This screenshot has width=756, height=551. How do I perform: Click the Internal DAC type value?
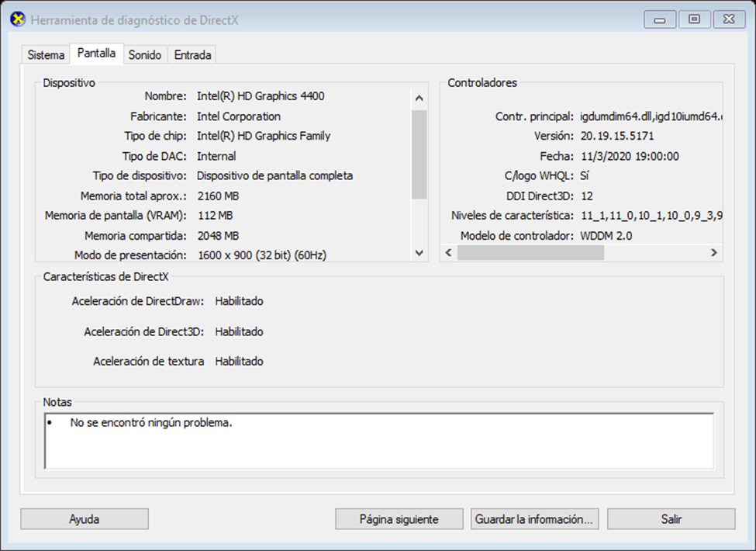pyautogui.click(x=216, y=156)
